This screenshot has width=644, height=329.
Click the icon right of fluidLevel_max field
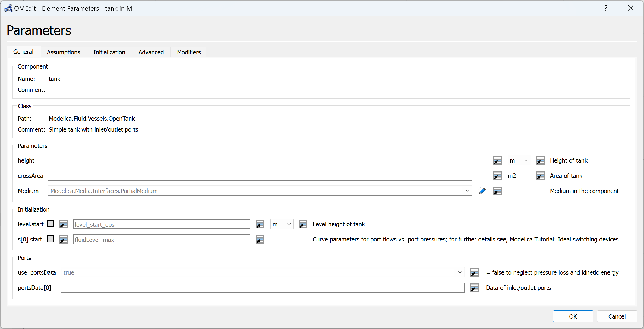tap(260, 239)
